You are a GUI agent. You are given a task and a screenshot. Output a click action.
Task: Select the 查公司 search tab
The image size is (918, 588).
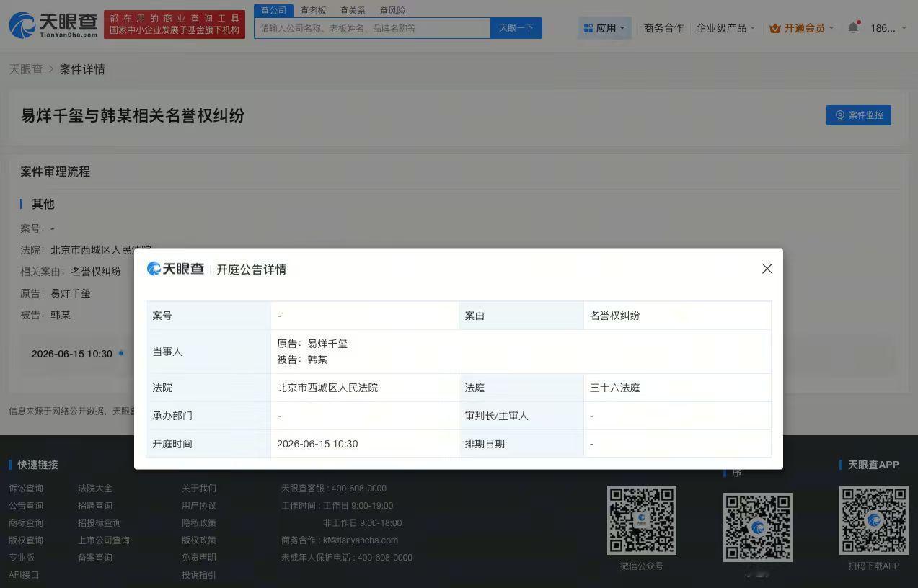coord(273,11)
